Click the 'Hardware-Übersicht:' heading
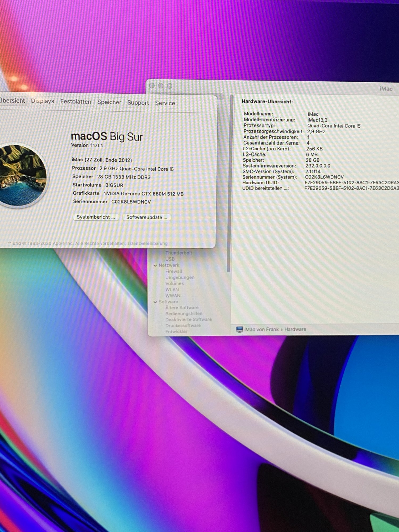 pos(267,101)
